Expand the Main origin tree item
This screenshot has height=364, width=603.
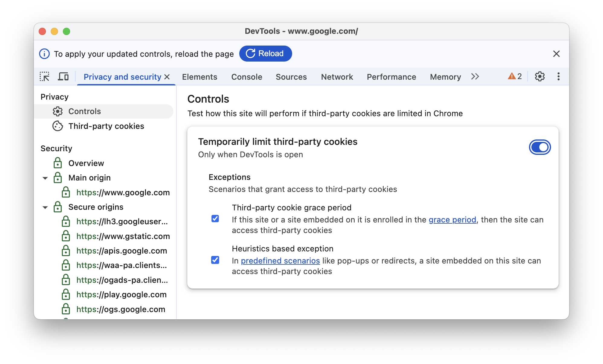coord(46,178)
